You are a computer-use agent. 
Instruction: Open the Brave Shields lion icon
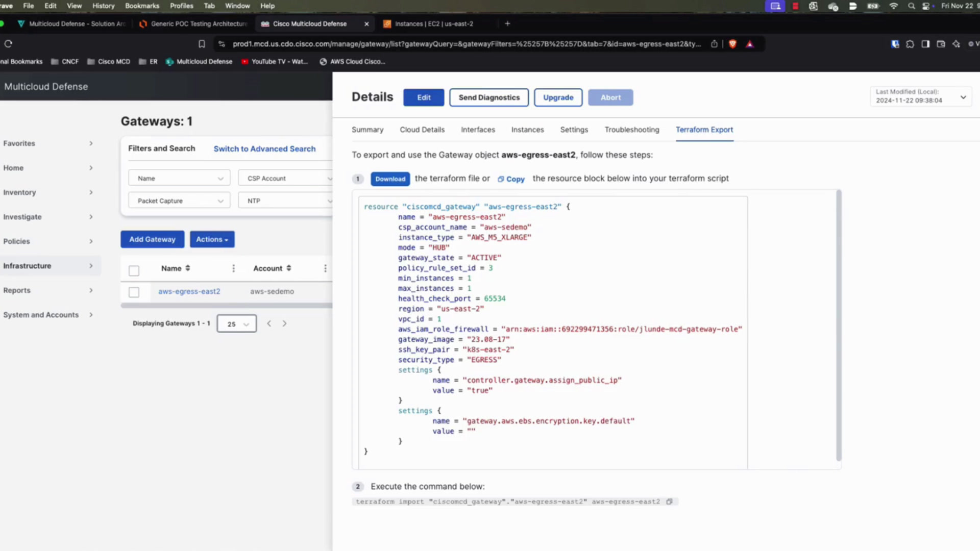pyautogui.click(x=732, y=44)
